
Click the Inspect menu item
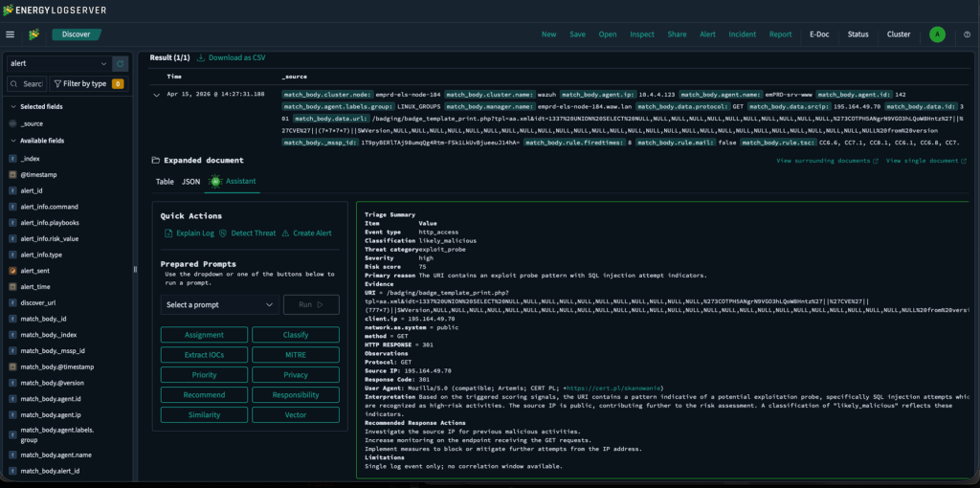[642, 34]
